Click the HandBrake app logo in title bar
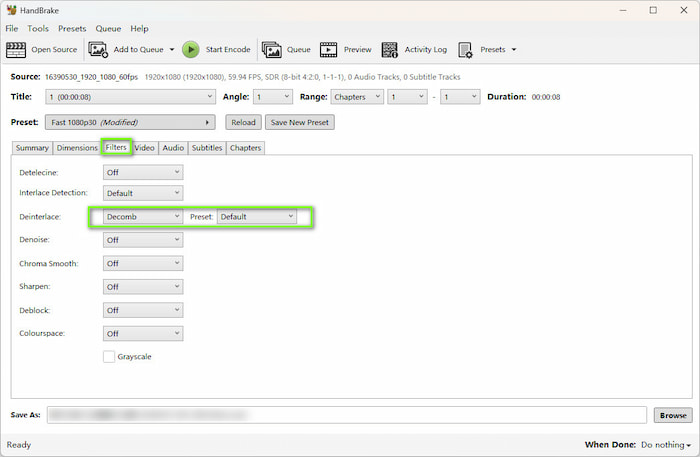 [12, 10]
